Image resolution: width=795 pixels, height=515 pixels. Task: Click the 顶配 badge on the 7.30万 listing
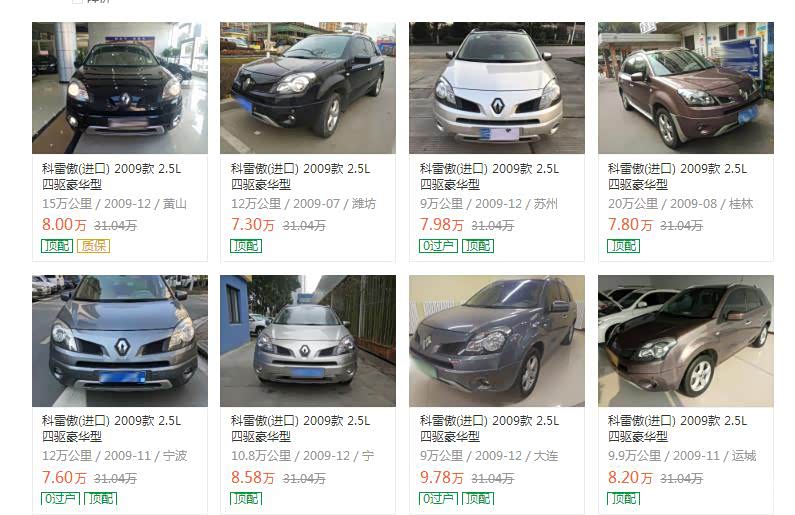pos(246,246)
